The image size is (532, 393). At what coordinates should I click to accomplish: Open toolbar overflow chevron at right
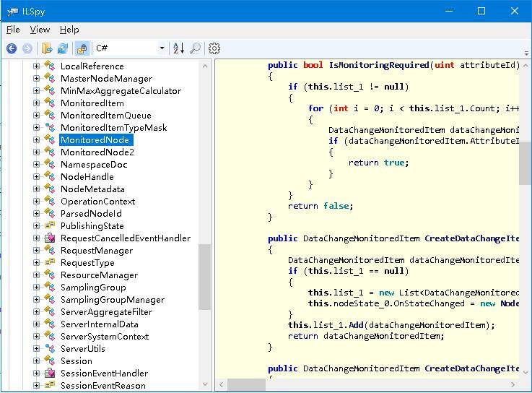(x=526, y=53)
